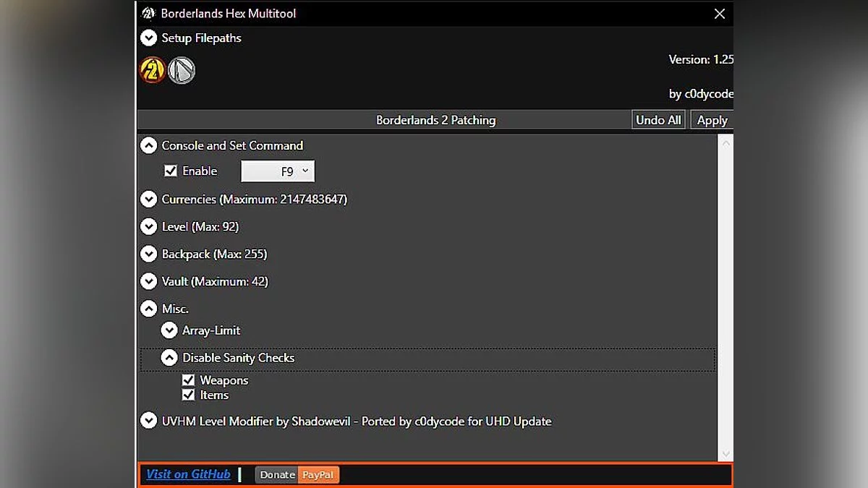Uncheck the Weapons sanity check box
Screen dimensions: 868x488
(x=189, y=380)
